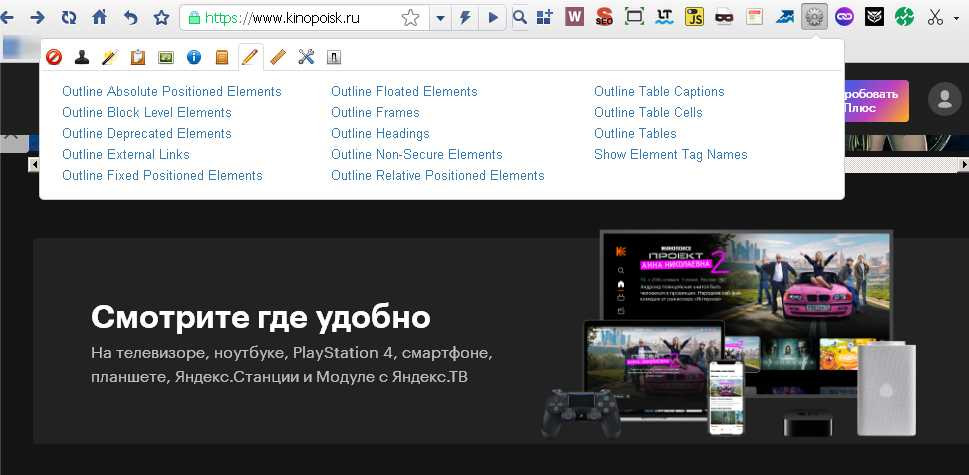
Task: Expand the toolbar overflow arrow at far right
Action: 957,17
